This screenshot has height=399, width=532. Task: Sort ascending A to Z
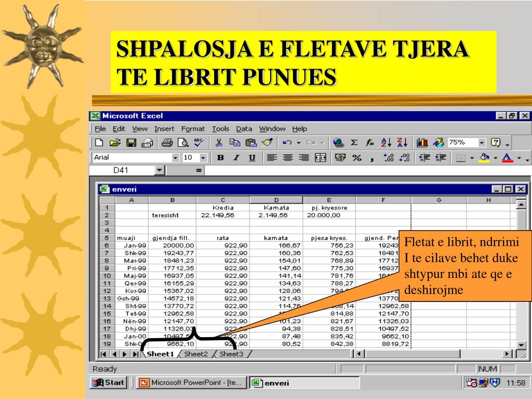click(386, 142)
